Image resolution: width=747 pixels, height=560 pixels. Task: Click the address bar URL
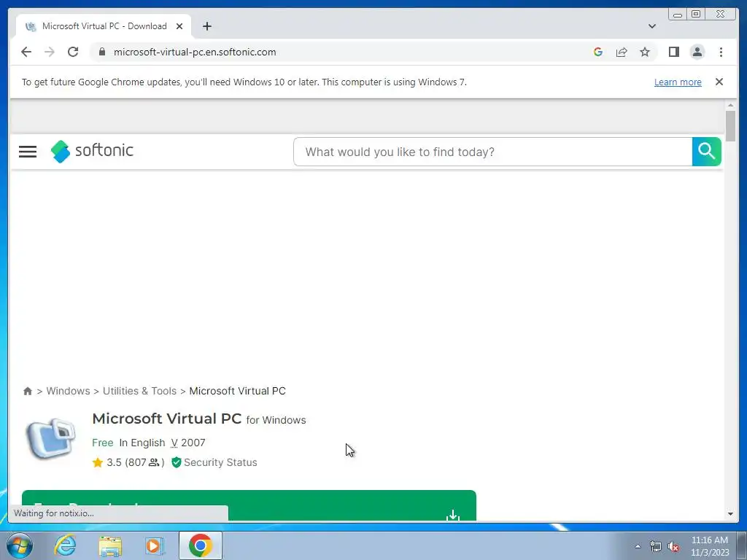point(195,52)
